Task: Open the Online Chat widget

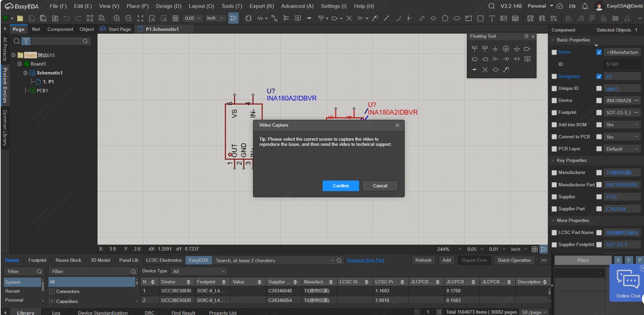Action: tap(627, 283)
